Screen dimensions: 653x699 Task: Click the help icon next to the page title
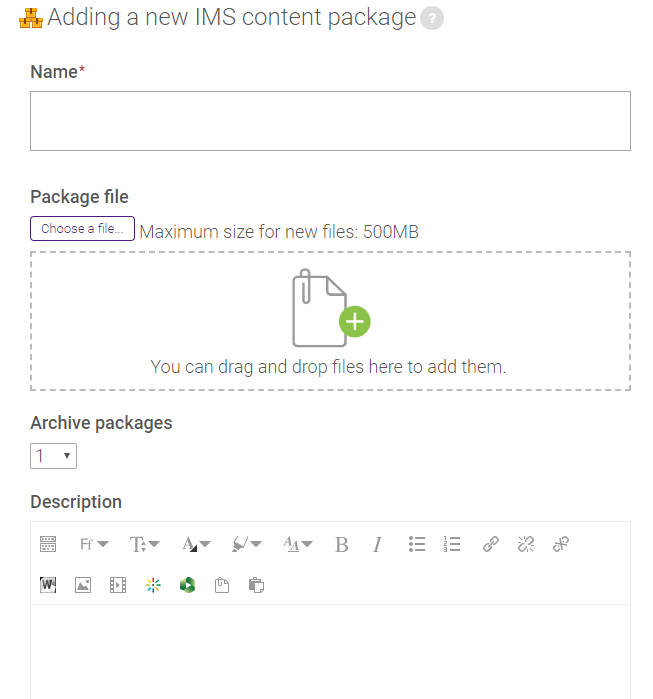431,18
